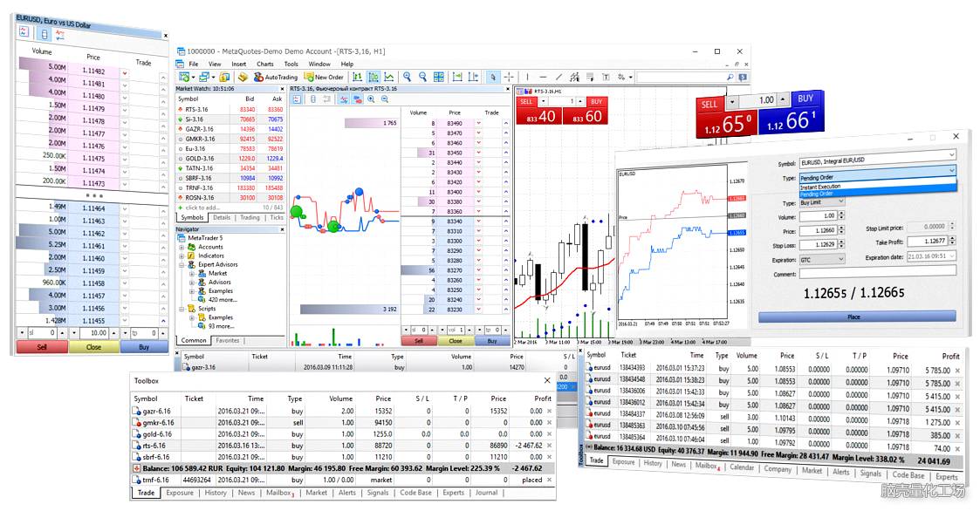The width and height of the screenshot is (980, 511).
Task: Click the search magnifier in toolbar search box
Action: [x=730, y=77]
